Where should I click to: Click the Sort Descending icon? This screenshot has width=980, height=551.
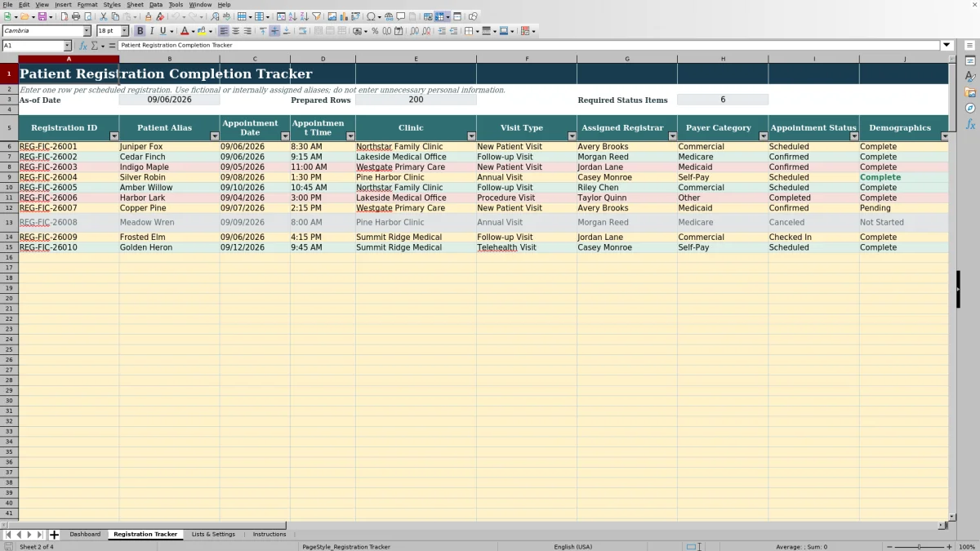click(304, 16)
